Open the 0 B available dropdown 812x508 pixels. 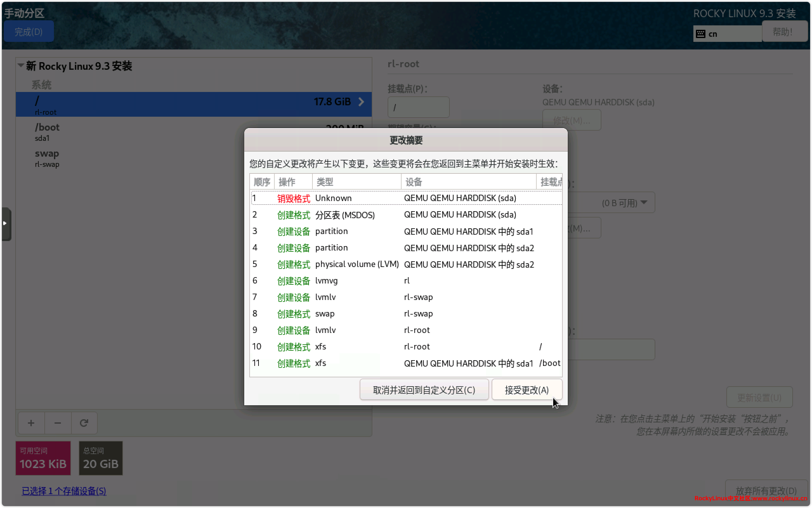(625, 203)
